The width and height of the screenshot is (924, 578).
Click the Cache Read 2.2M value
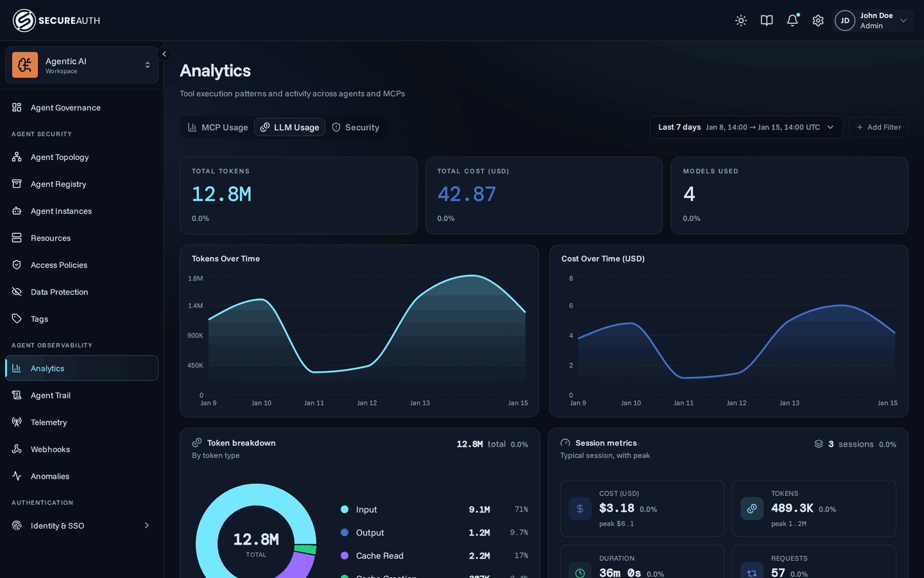[479, 556]
